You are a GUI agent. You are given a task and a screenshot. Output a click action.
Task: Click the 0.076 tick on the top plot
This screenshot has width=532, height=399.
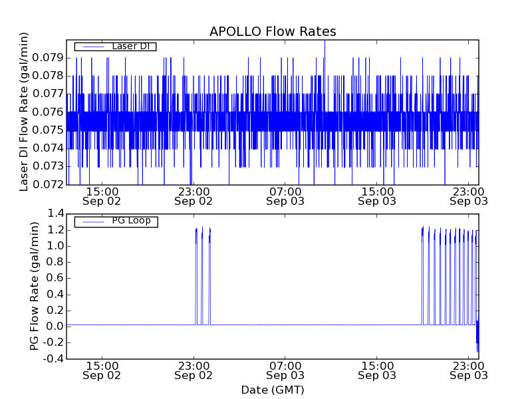[x=49, y=112]
